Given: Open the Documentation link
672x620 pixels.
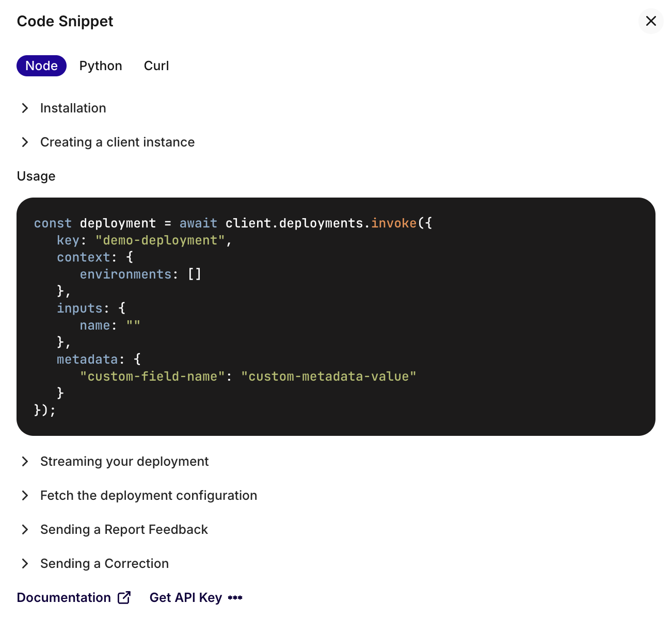Looking at the screenshot, I should (x=74, y=597).
